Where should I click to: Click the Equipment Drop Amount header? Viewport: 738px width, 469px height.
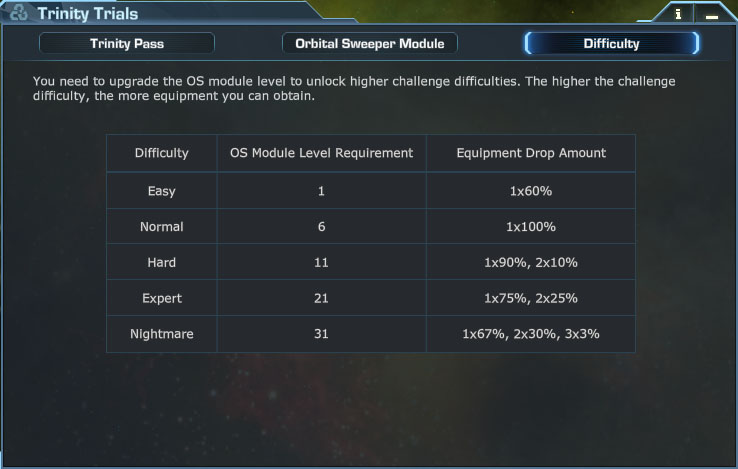(531, 153)
